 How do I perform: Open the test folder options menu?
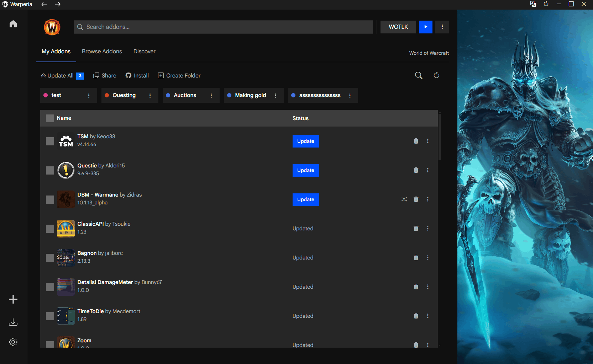pyautogui.click(x=89, y=96)
